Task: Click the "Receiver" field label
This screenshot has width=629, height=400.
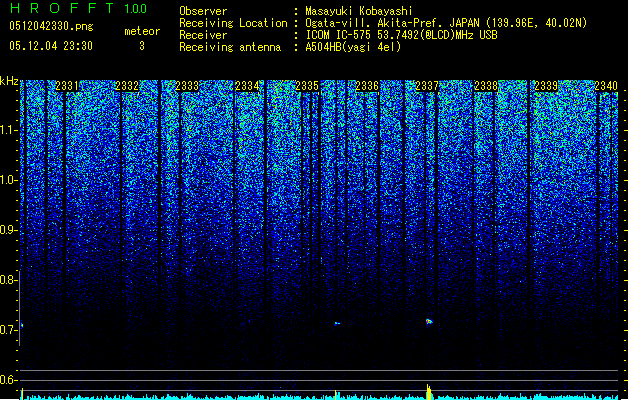Action: [x=203, y=35]
